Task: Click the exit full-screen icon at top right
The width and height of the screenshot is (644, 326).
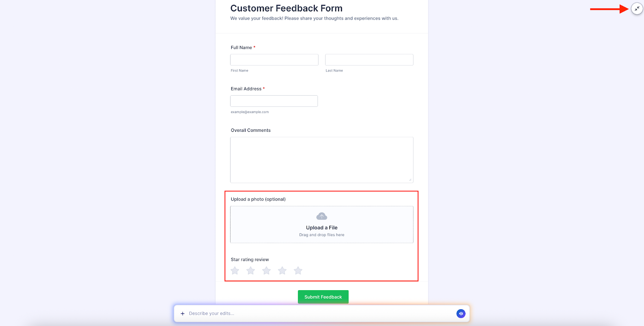Action: 637,9
